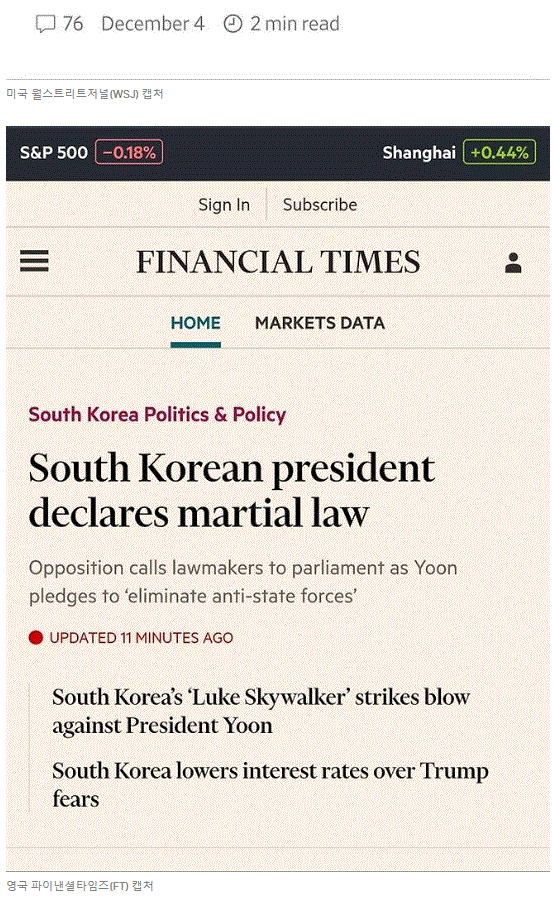Click the S&P 500 -0.18% badge
This screenshot has height=899, width=554.
(x=129, y=152)
